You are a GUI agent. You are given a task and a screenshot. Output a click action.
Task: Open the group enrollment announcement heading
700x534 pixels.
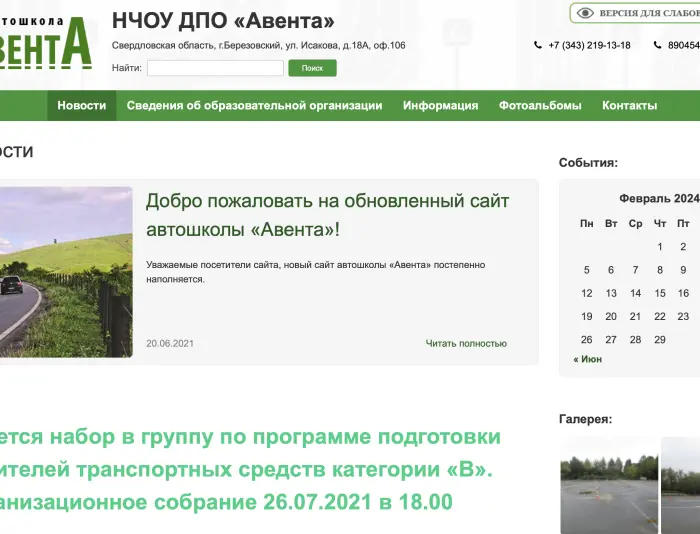[250, 469]
